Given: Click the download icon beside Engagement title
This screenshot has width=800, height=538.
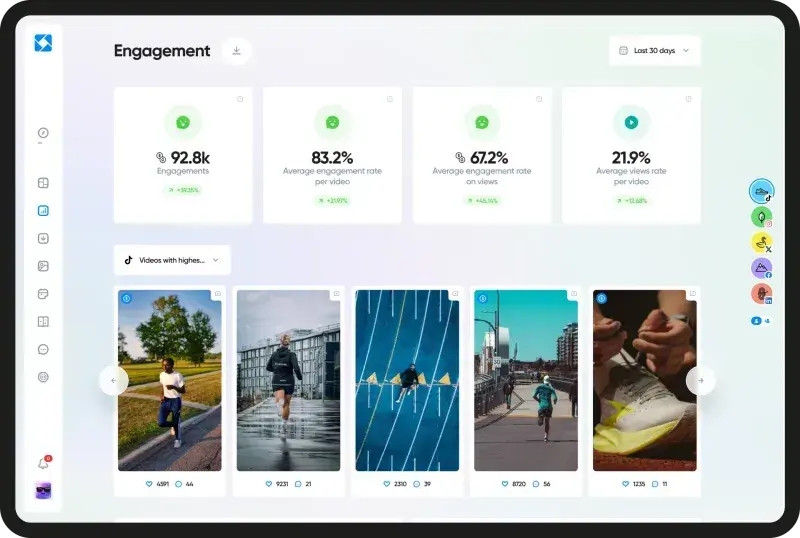Looking at the screenshot, I should click(237, 51).
